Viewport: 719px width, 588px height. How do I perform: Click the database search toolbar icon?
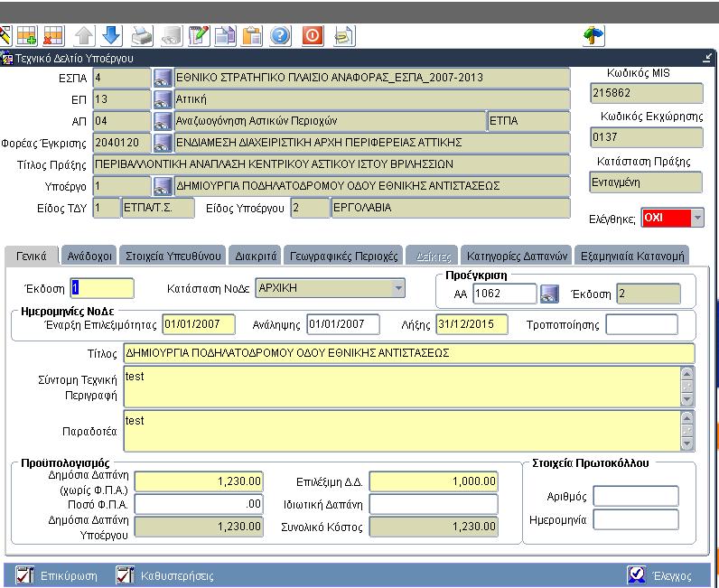[x=172, y=36]
